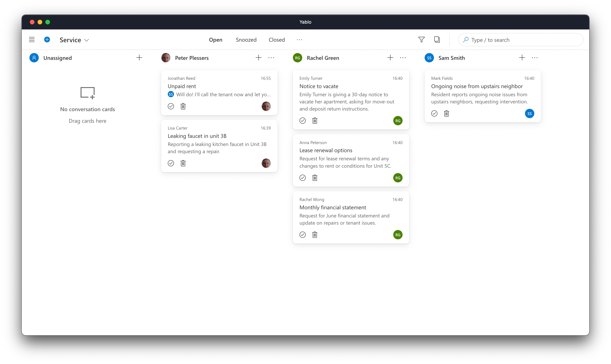Mark 'Lease renewal options' as done
The image size is (611, 364).
[x=302, y=178]
